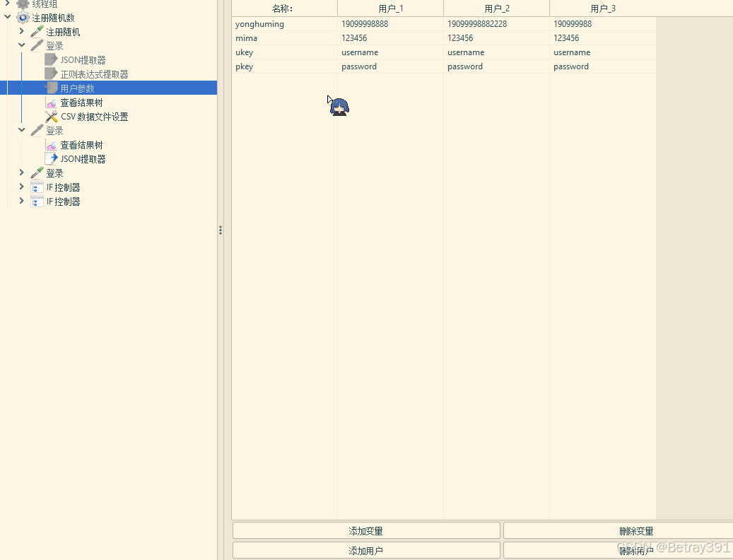Expand the 注册随机 sampler node
This screenshot has width=733, height=560.
(21, 31)
